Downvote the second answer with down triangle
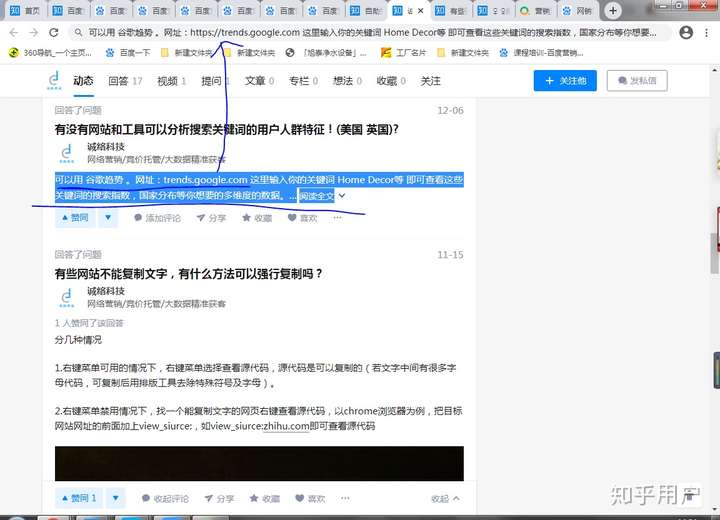The image size is (720, 520). [x=115, y=498]
